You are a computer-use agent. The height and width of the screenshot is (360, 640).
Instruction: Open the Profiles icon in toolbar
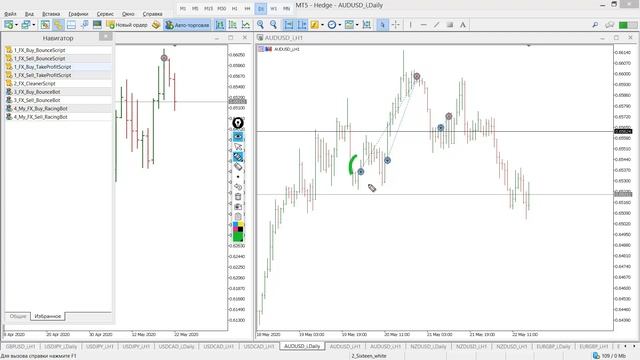coord(26,25)
